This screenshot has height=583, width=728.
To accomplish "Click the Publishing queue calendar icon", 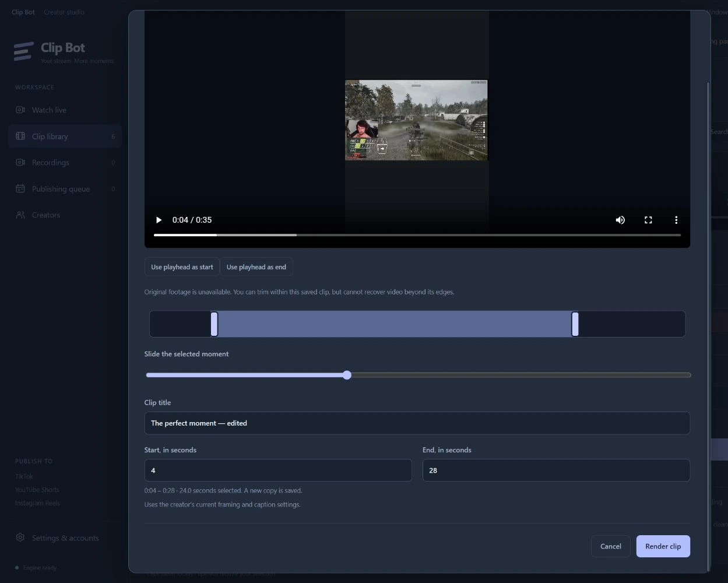I will point(20,188).
